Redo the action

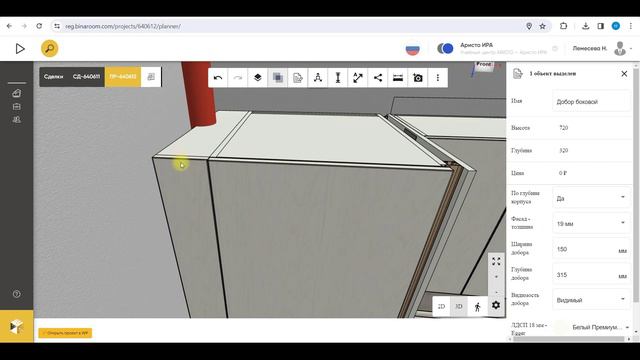click(238, 78)
